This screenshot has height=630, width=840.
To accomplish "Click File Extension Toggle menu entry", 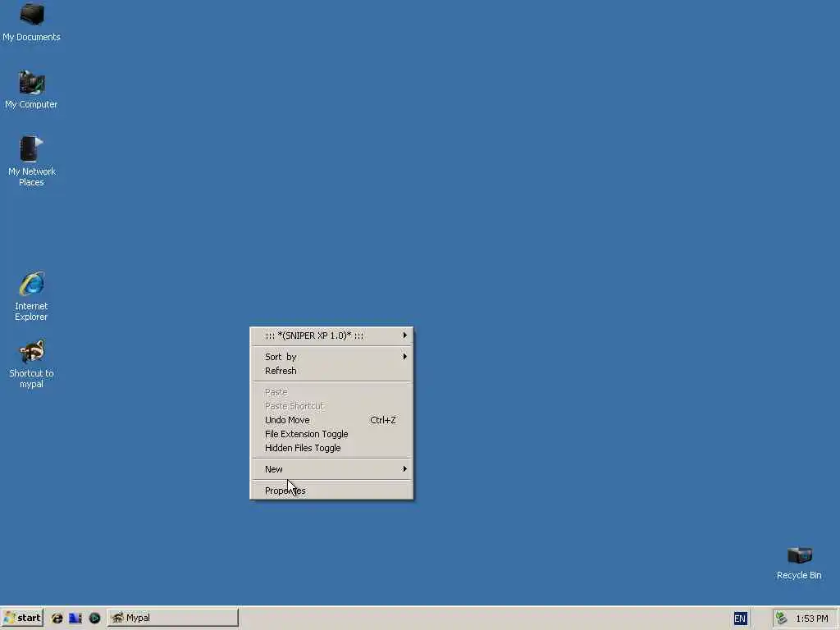I will click(331, 434).
